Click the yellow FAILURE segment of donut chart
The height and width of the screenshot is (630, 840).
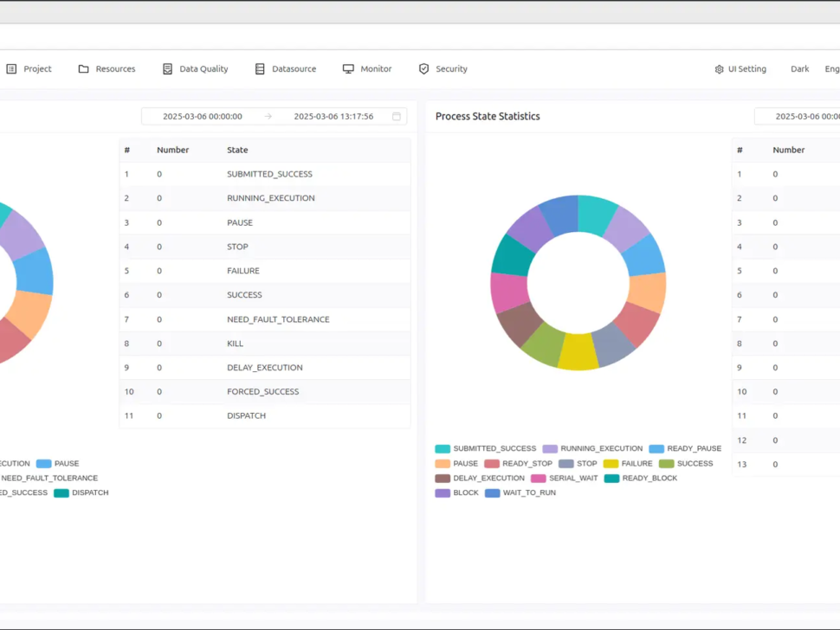578,351
